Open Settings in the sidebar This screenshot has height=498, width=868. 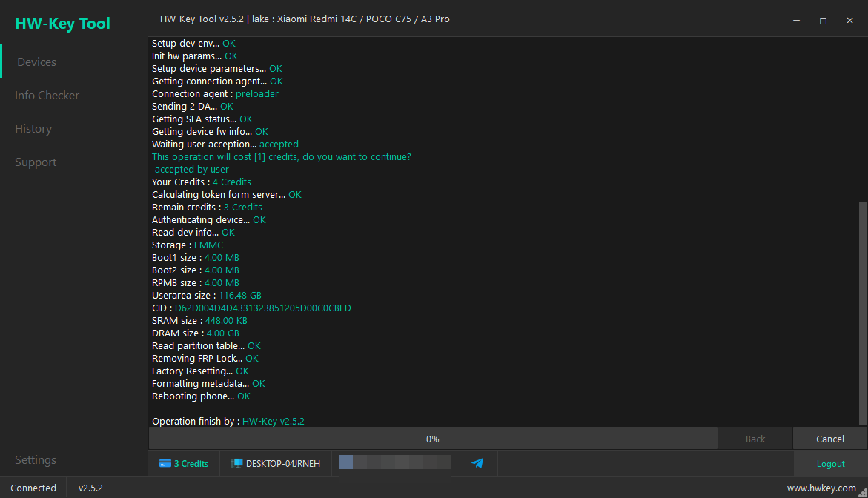coord(36,459)
